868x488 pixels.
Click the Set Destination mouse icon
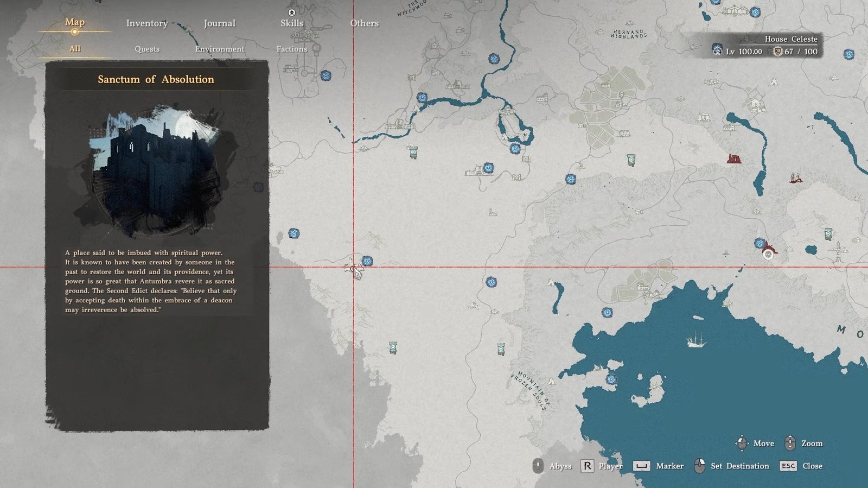tap(700, 466)
